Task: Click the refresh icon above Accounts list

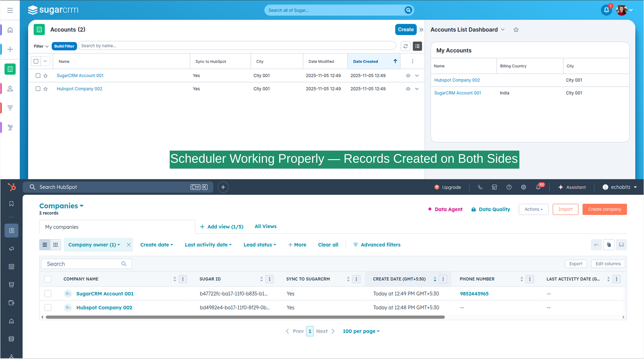Action: coord(406,46)
